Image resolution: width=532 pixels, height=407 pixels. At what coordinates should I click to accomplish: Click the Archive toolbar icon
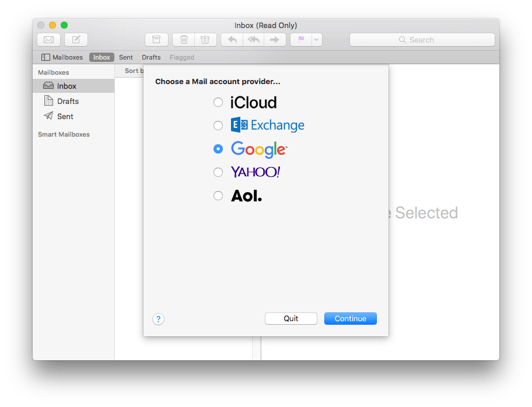click(156, 40)
